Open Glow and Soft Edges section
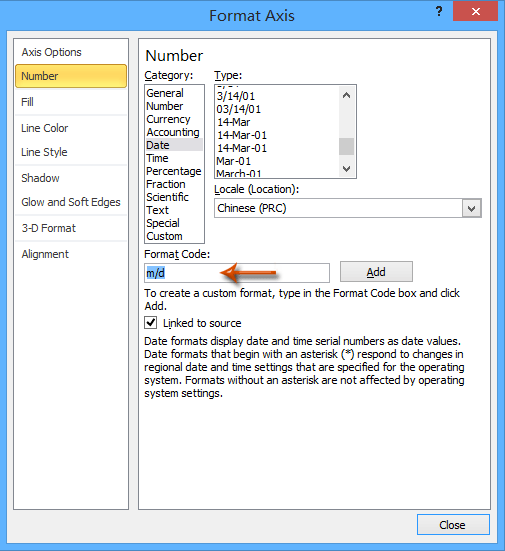This screenshot has height=551, width=505. click(x=71, y=202)
